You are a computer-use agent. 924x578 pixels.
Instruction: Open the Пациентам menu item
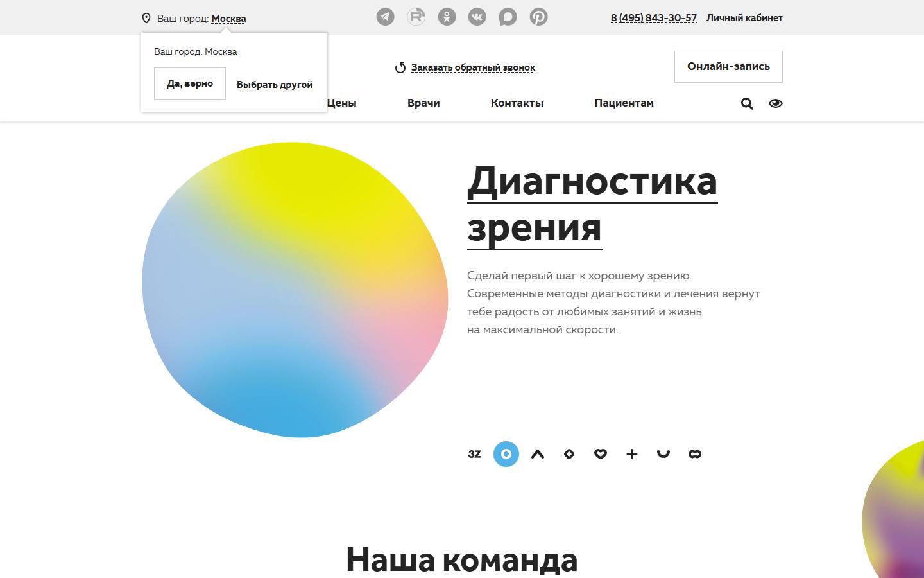[x=624, y=103]
